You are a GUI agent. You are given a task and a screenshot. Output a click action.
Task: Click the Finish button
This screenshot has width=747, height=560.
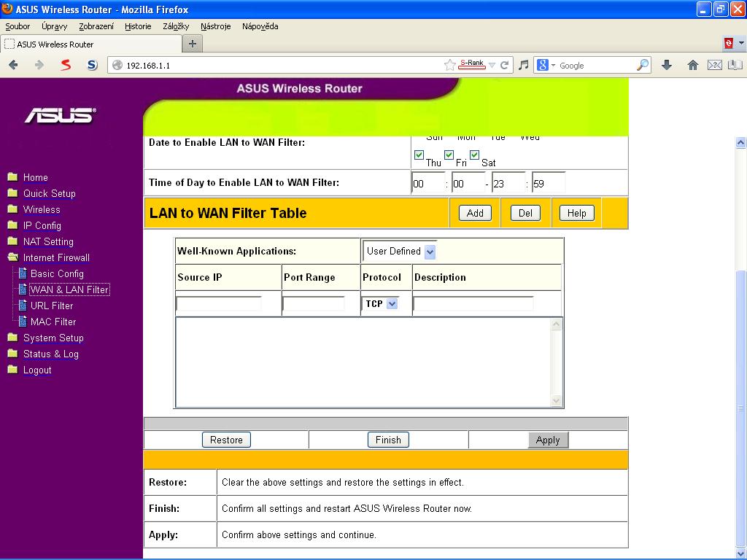pos(388,440)
